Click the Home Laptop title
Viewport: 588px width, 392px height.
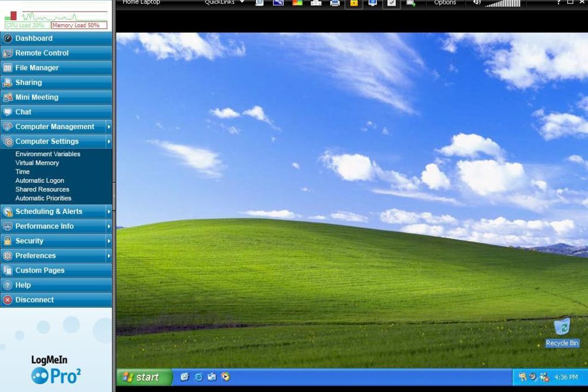point(141,2)
